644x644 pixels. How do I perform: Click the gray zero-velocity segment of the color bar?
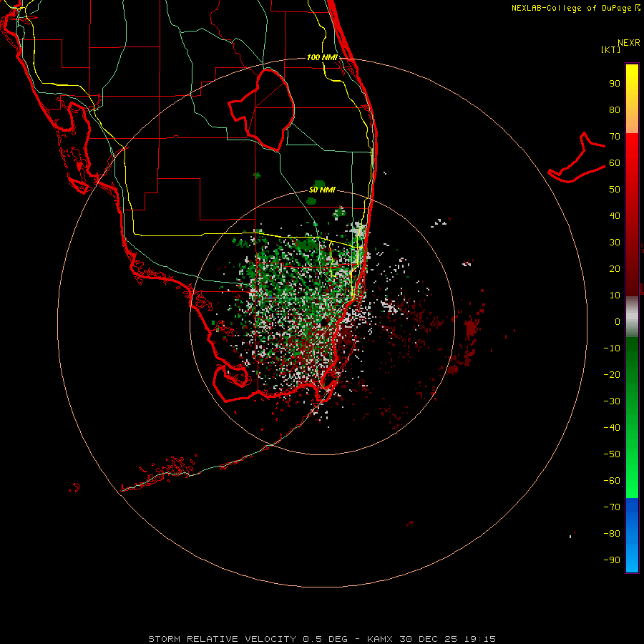632,317
